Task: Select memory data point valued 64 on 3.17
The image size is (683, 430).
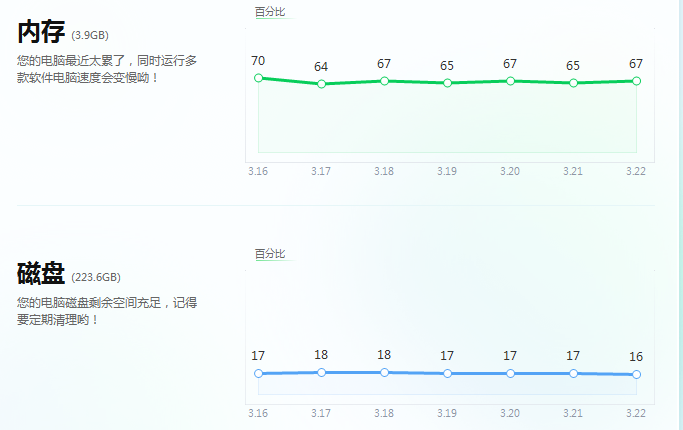Action: tap(321, 84)
